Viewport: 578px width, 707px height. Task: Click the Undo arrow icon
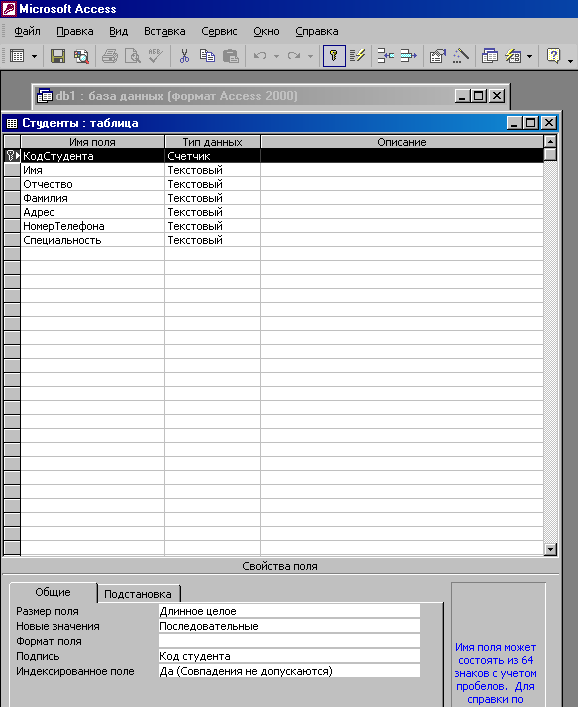point(260,56)
